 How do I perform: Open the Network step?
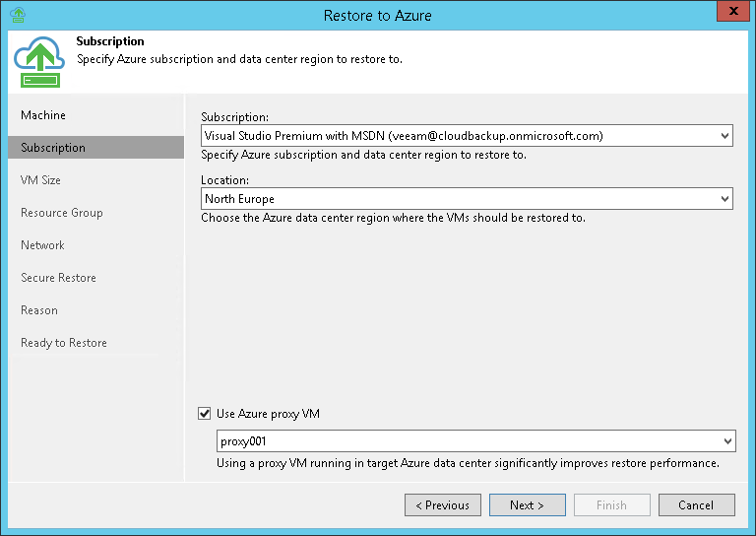[42, 245]
